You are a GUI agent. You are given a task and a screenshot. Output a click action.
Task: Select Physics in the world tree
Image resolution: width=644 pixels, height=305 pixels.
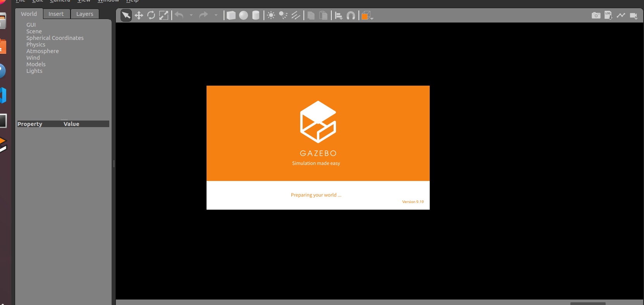pyautogui.click(x=36, y=45)
